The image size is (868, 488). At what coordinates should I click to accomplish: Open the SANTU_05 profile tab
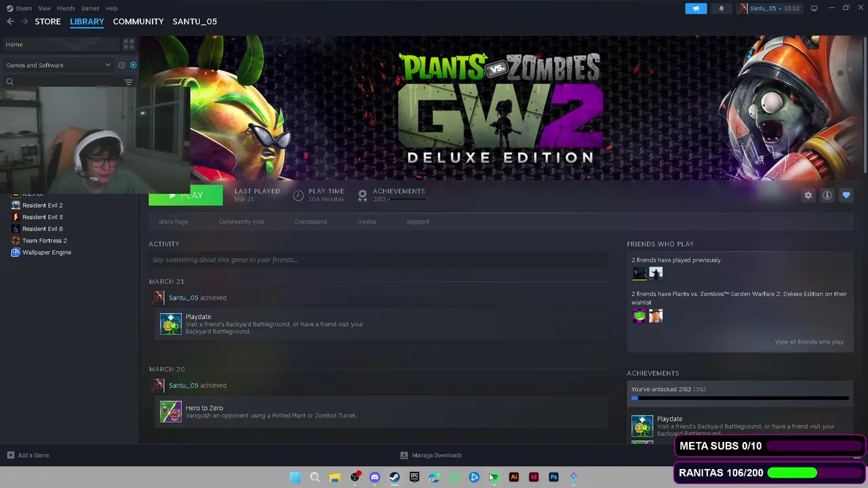pos(195,22)
